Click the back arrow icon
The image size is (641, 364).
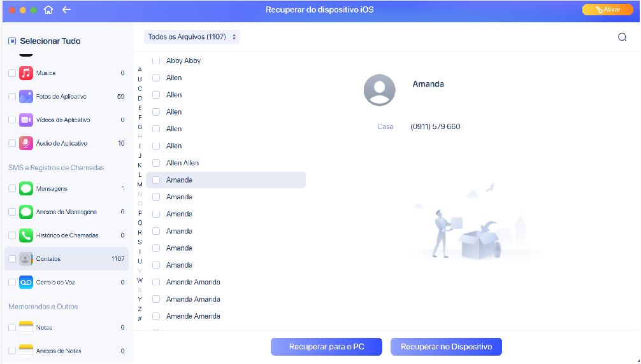coord(67,10)
